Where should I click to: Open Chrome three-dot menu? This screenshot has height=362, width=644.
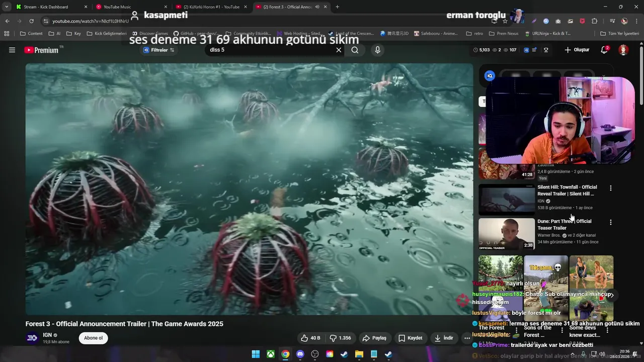637,21
